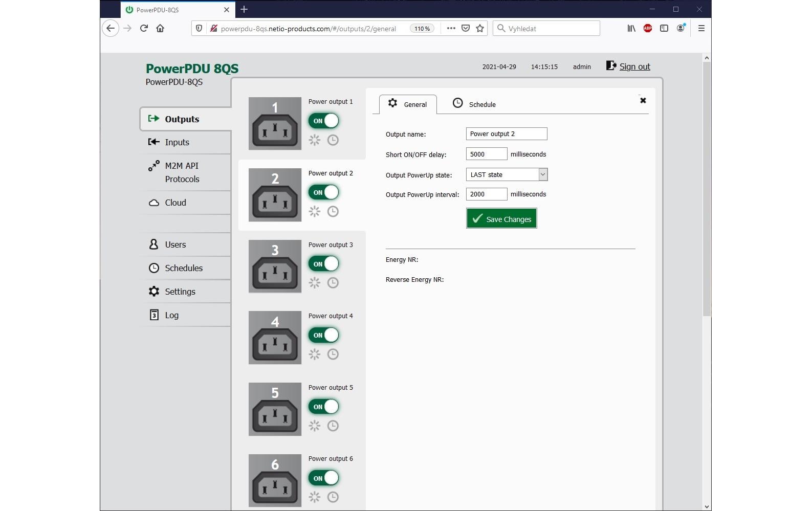Image resolution: width=812 pixels, height=511 pixels.
Task: Toggle Power output 6 switch off
Action: coord(324,478)
